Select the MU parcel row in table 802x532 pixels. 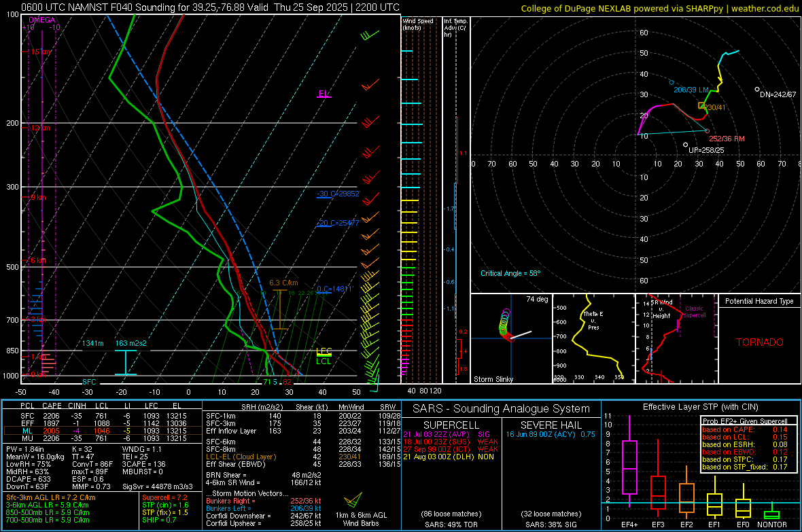pyautogui.click(x=103, y=438)
